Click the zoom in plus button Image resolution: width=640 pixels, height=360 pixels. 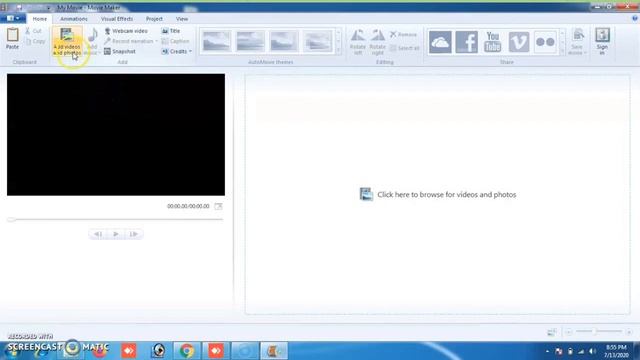[x=629, y=332]
